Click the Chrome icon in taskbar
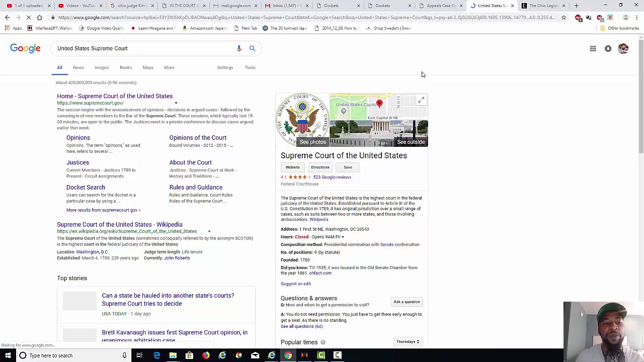 [x=288, y=355]
